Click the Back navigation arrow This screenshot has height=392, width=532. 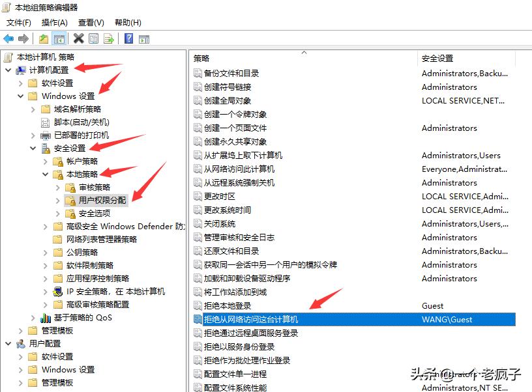pyautogui.click(x=8, y=38)
